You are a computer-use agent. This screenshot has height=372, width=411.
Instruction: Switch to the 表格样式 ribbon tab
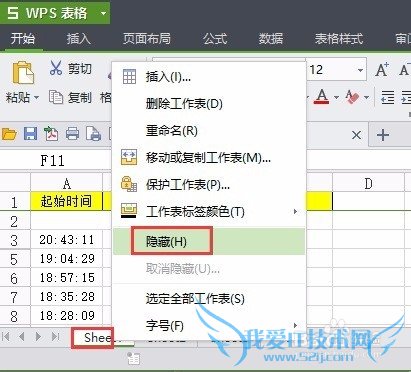(x=339, y=39)
